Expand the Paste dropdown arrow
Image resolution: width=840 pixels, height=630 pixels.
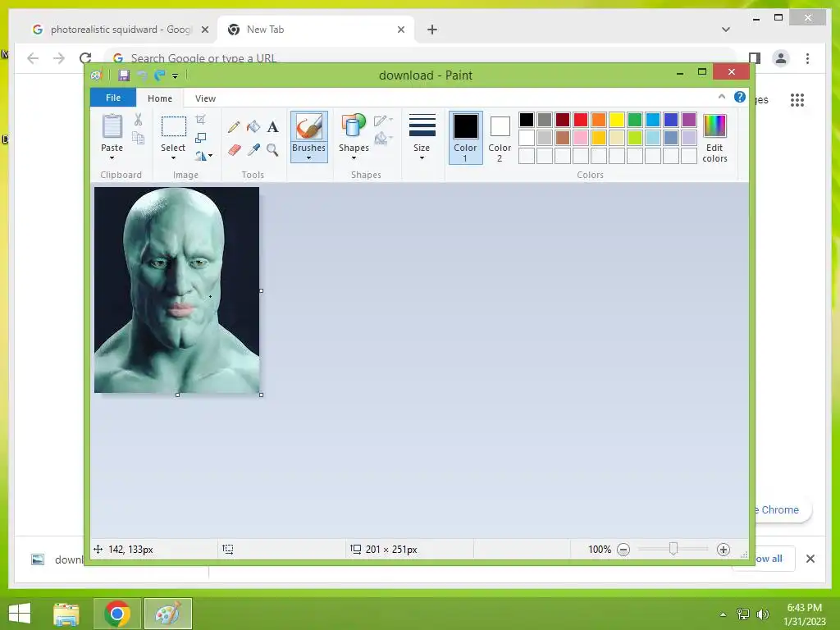112,158
